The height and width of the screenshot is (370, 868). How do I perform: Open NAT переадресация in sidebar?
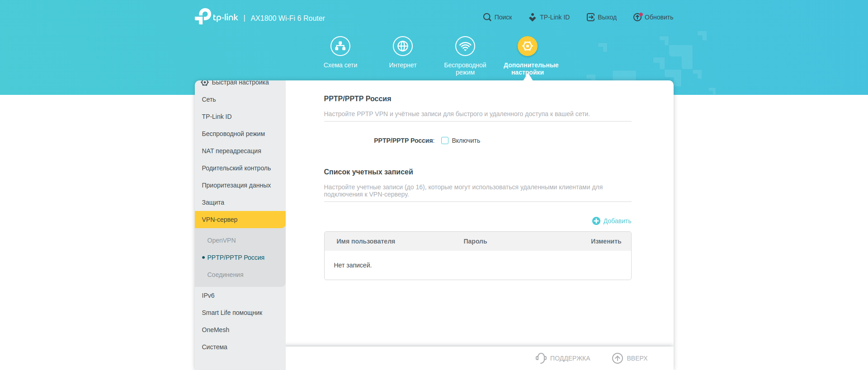pos(231,151)
